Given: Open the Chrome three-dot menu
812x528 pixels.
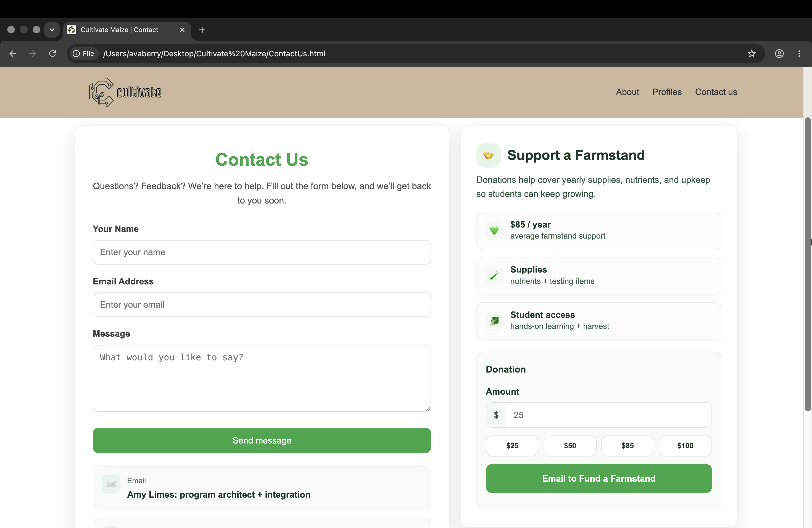Looking at the screenshot, I should (799, 54).
